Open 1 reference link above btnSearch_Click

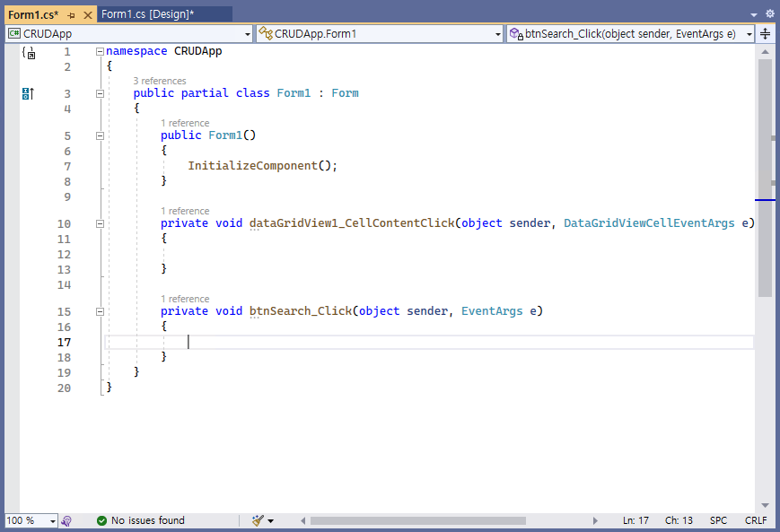pyautogui.click(x=185, y=299)
